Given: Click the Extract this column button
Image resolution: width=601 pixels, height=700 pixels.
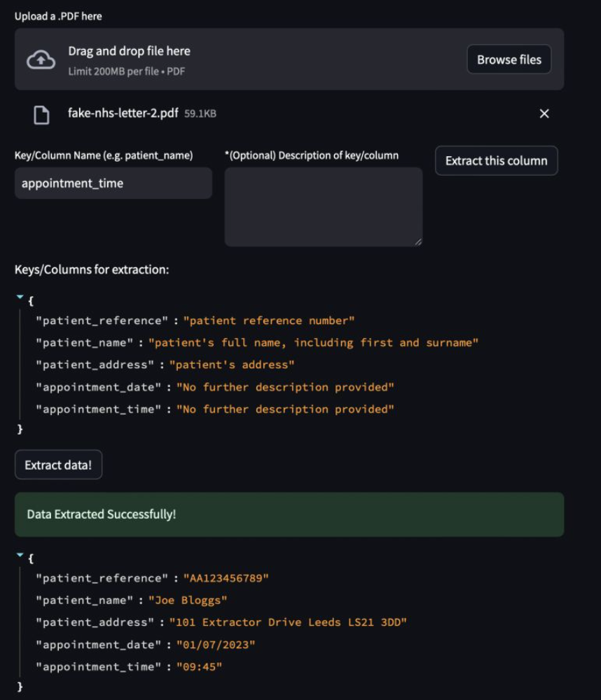Looking at the screenshot, I should 496,160.
